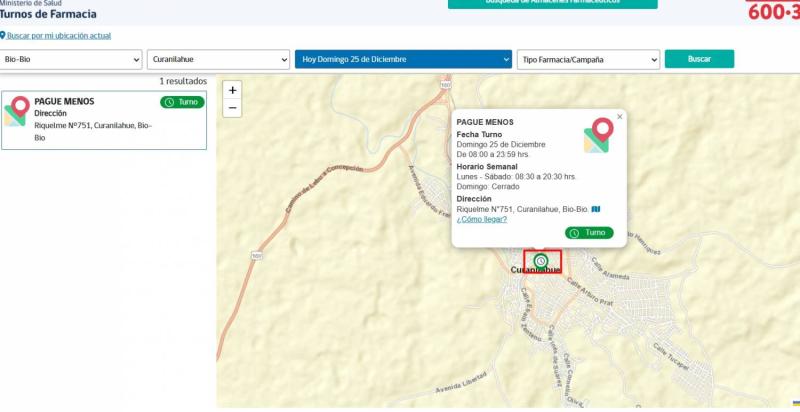Close the PAGUE MENOS map popup
800x412 pixels.
[x=619, y=116]
